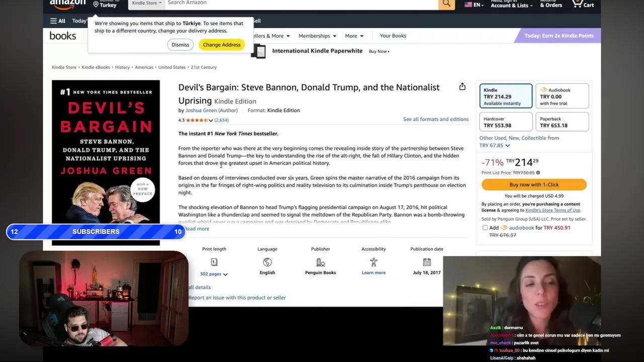Image resolution: width=644 pixels, height=362 pixels.
Task: Click the search magnifier button
Action: [x=446, y=4]
